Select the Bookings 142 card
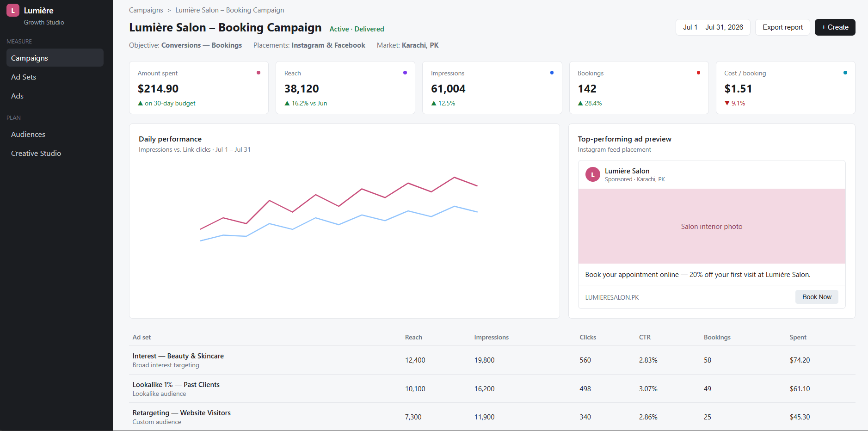Viewport: 868px width, 431px height. (x=639, y=87)
